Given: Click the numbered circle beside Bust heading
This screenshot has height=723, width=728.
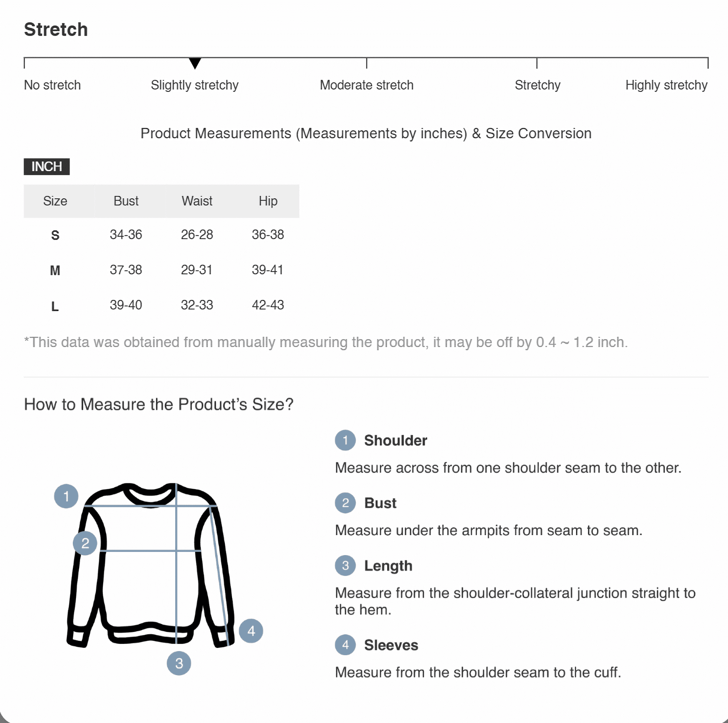Looking at the screenshot, I should tap(345, 503).
